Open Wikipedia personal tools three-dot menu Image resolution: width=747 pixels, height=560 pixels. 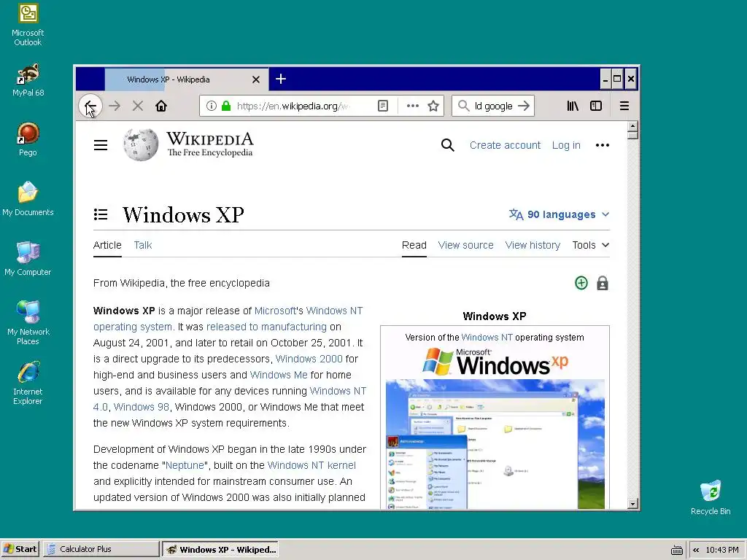(602, 145)
